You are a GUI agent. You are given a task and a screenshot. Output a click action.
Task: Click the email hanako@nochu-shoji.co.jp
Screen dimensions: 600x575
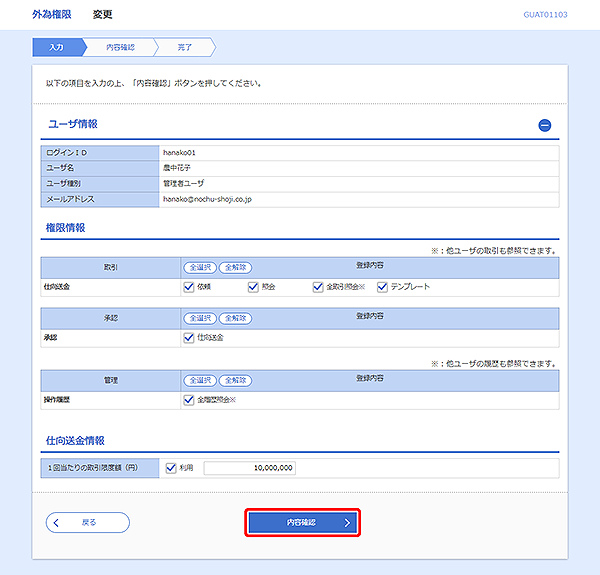tap(207, 199)
